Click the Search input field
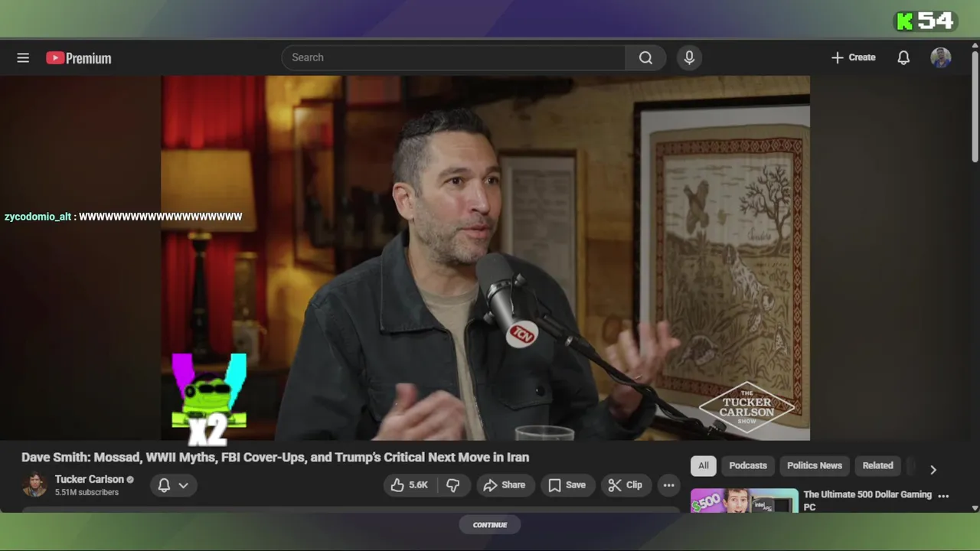Screen dimensions: 980x551 click(454, 57)
